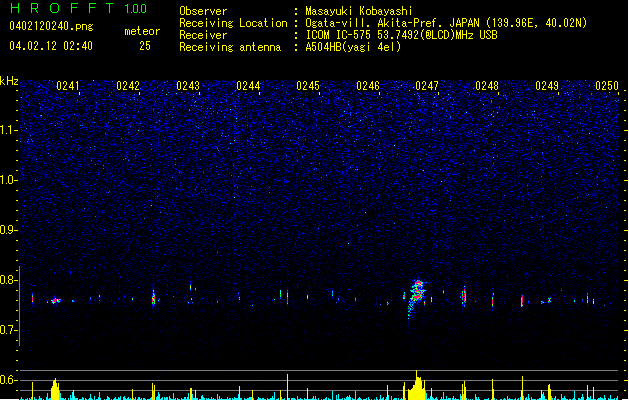Click the location text Ogata-vill. Akita-Pref. JAPAN
This screenshot has height=400, width=629.
[x=392, y=23]
